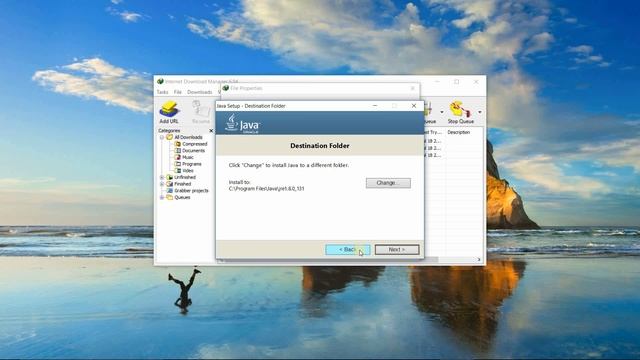Expand the Queues tree node
640x360 pixels.
click(162, 198)
